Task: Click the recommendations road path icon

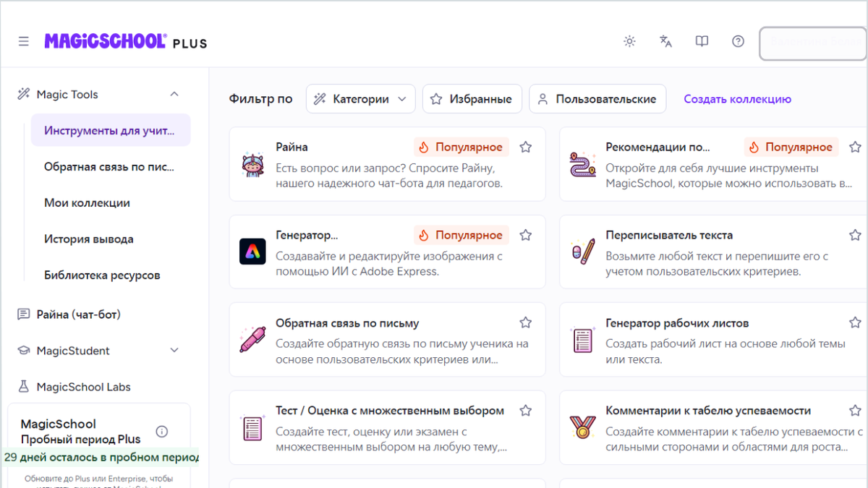Action: 582,164
